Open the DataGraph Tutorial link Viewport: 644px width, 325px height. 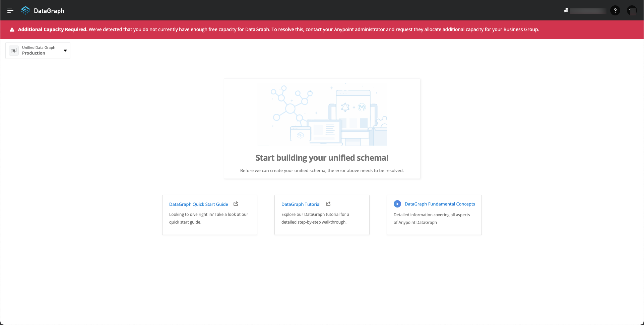coord(301,204)
